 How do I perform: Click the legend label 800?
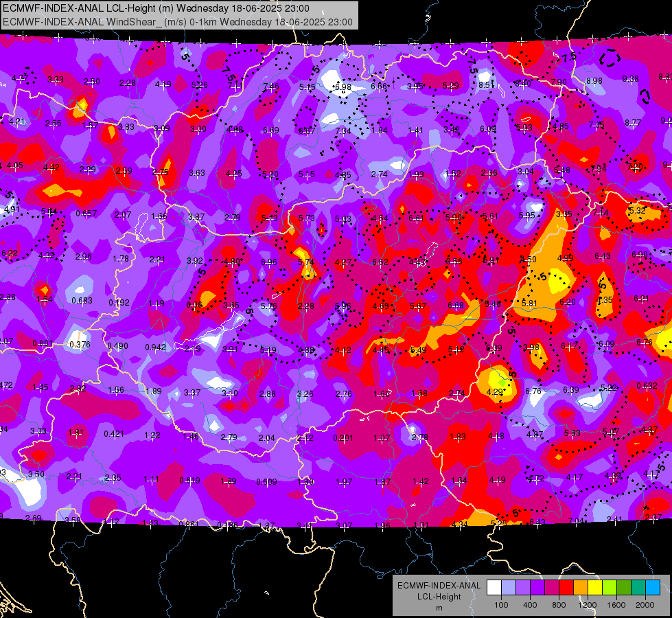[x=559, y=605]
